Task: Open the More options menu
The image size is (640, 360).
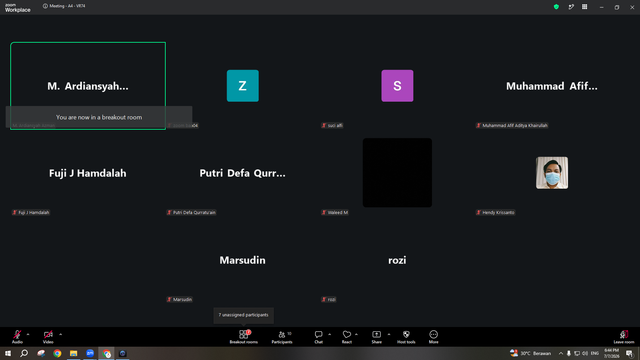Action: 433,337
